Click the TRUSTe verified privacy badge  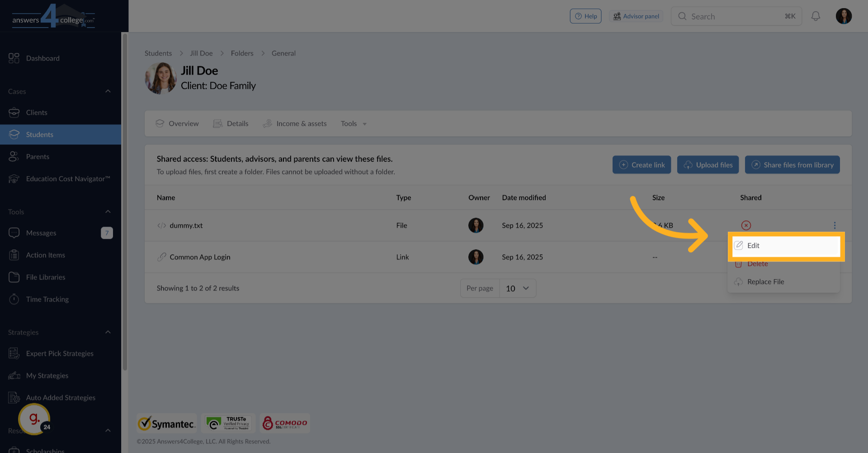(228, 423)
